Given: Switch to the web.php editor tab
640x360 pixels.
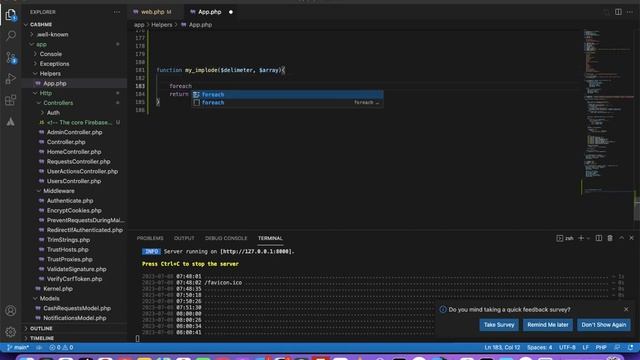Looking at the screenshot, I should click(156, 12).
